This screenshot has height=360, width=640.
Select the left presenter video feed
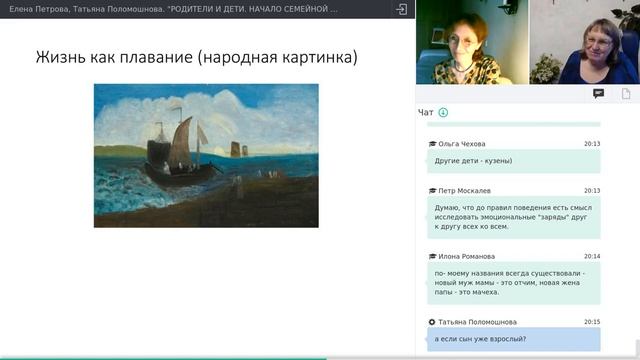click(x=472, y=42)
